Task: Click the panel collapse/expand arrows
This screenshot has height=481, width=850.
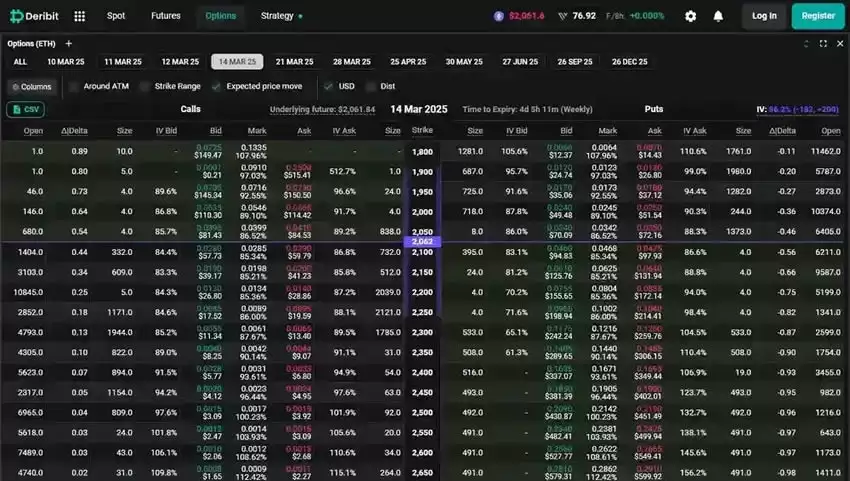Action: (x=807, y=43)
